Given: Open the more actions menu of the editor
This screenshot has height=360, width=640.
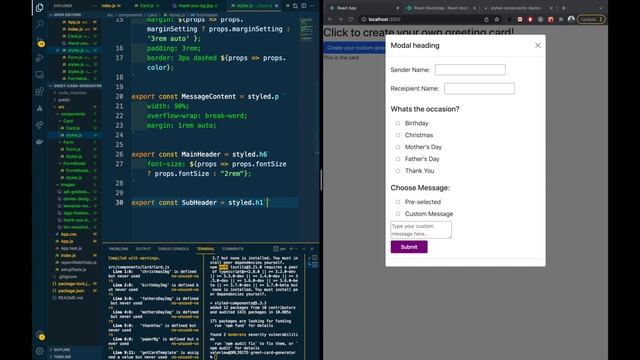Looking at the screenshot, I should click(312, 6).
